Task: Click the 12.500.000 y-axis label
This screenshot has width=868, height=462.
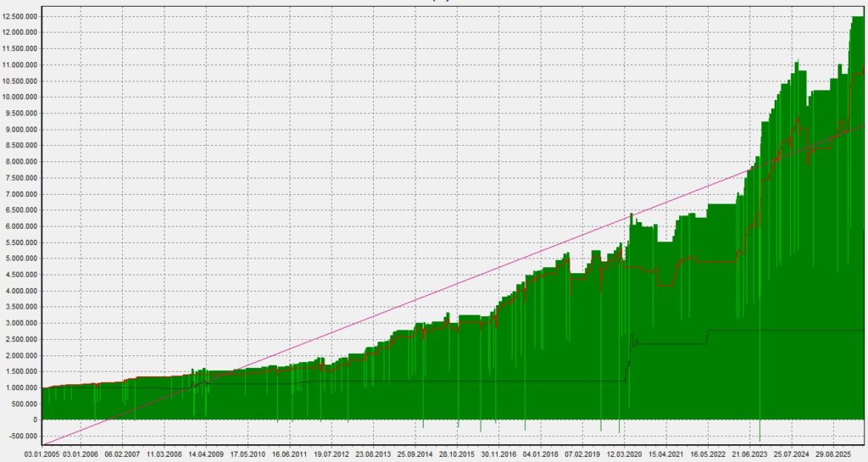Action: [x=20, y=17]
